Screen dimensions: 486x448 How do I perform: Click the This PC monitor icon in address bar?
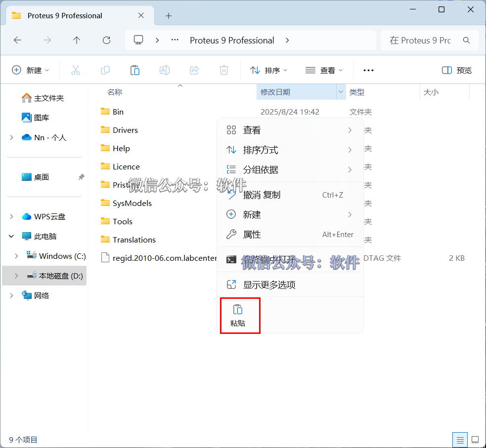tap(138, 40)
